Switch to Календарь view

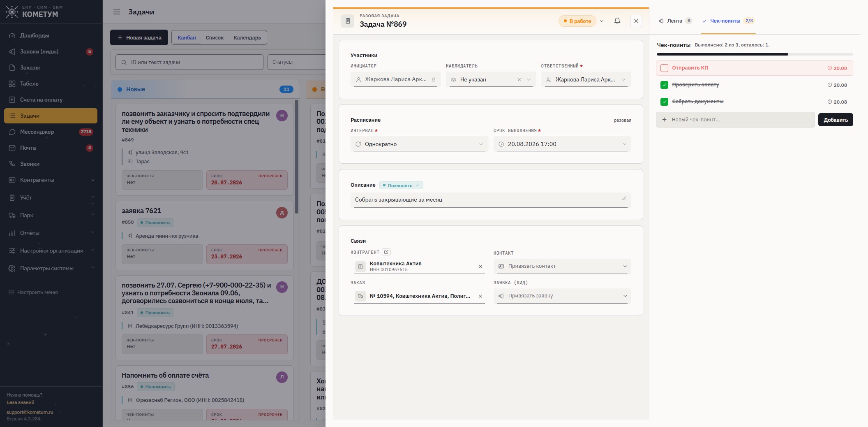(247, 38)
